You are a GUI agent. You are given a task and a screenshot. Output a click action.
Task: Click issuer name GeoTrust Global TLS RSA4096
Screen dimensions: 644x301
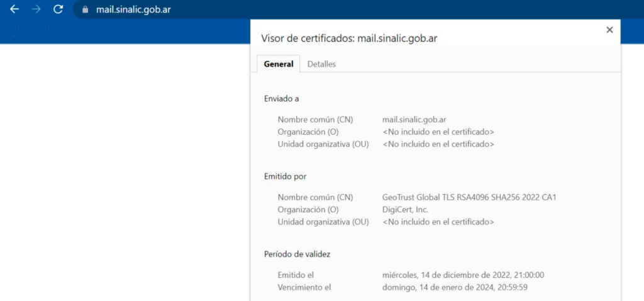pos(469,197)
